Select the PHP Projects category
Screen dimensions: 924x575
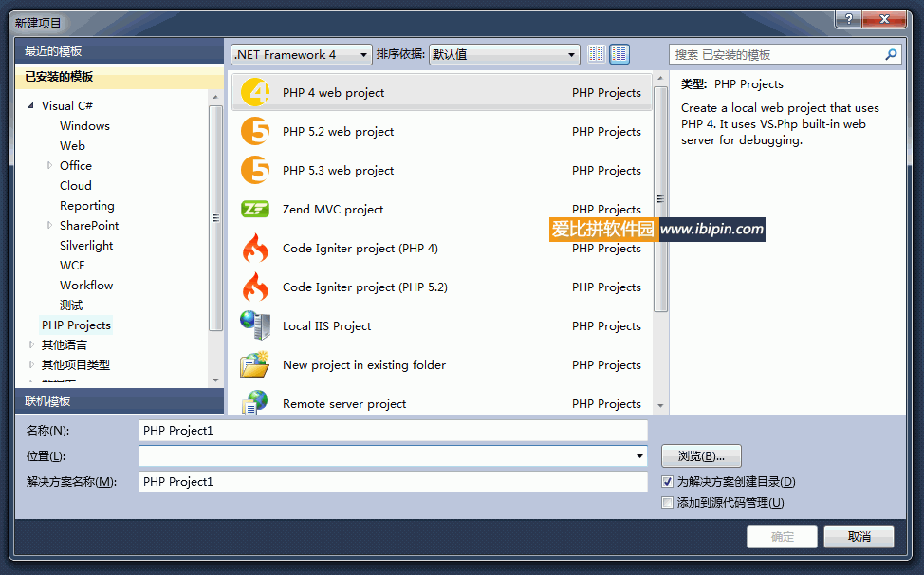tap(76, 325)
